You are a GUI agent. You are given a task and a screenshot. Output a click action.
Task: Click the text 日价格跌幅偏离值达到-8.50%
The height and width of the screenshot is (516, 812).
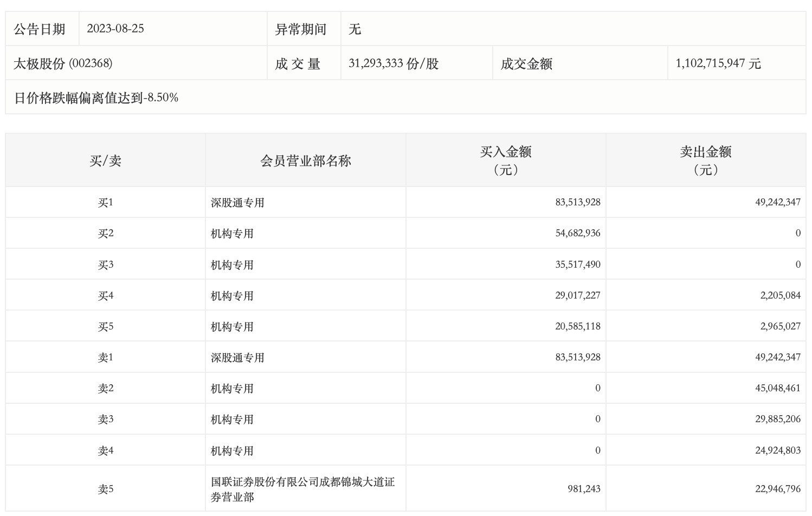[96, 98]
